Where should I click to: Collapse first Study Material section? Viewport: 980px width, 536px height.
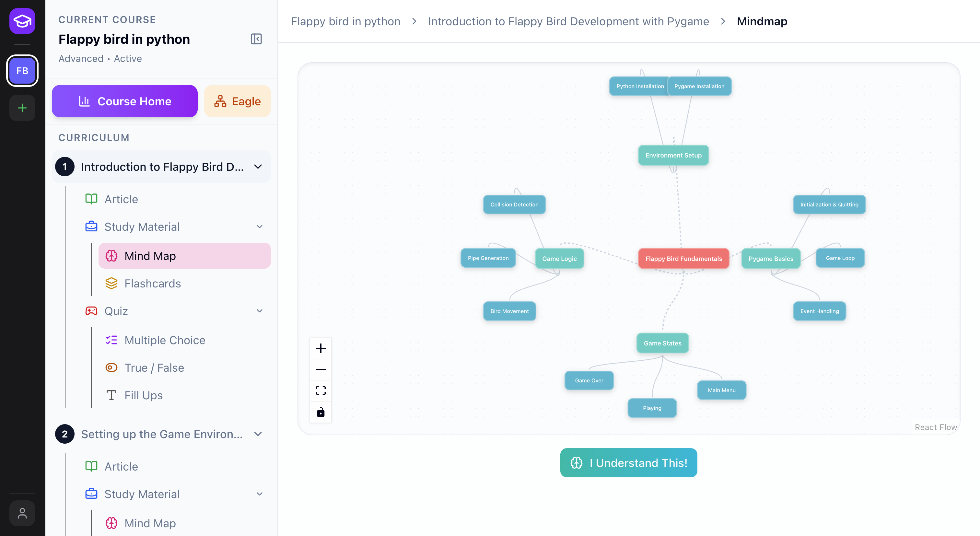[260, 227]
